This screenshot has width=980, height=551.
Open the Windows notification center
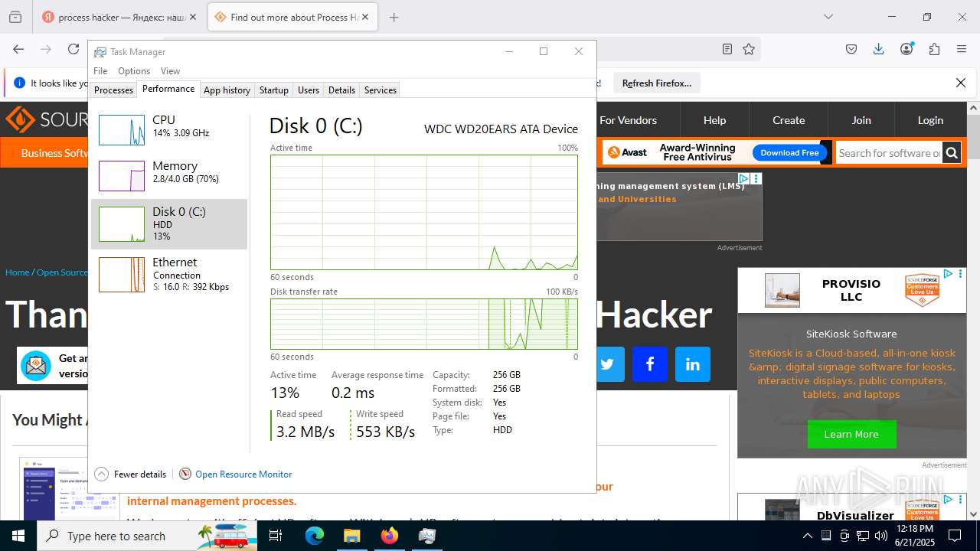tap(955, 536)
